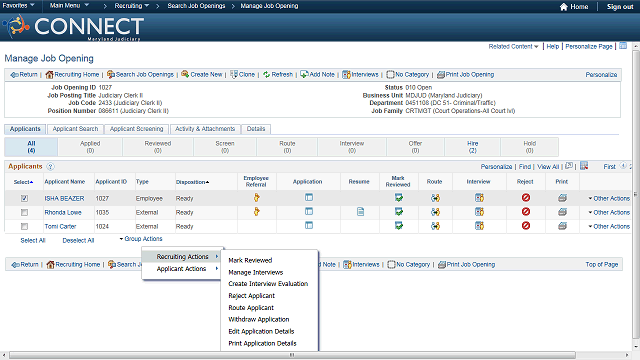Click Interview icon for Rhonda Lowe
The image size is (640, 360).
tap(479, 212)
